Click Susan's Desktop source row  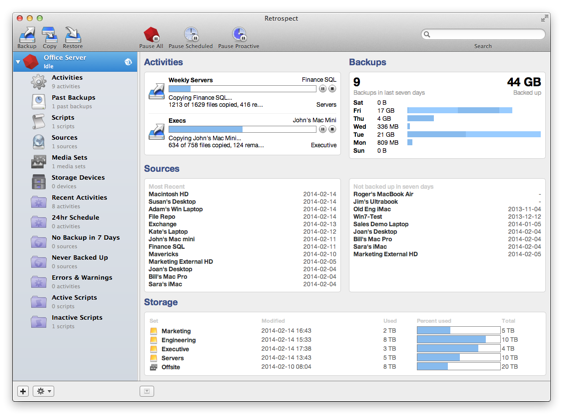point(242,202)
